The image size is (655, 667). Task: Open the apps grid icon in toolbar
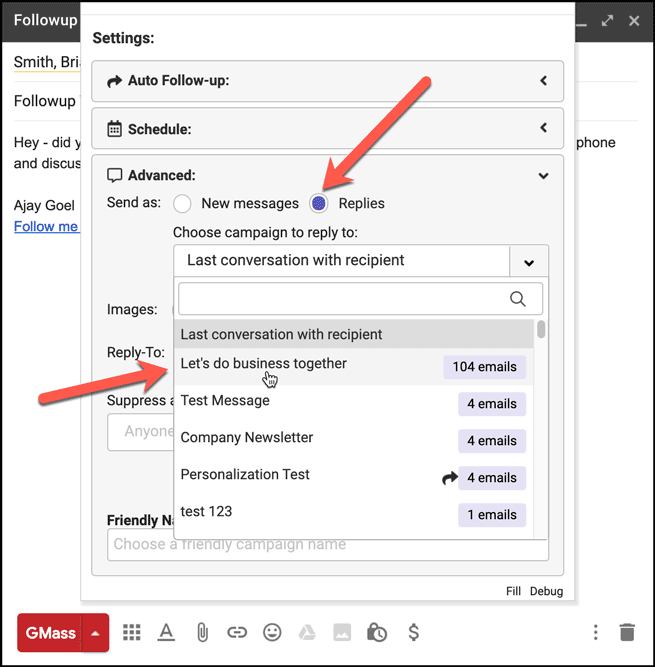132,633
